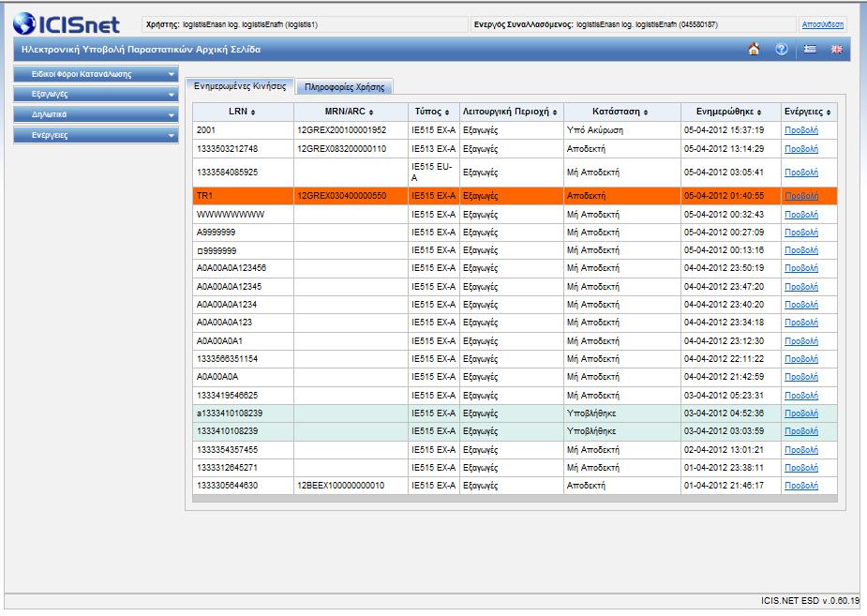
Task: Sort by Κατάσταση column arrows
Action: coord(645,113)
